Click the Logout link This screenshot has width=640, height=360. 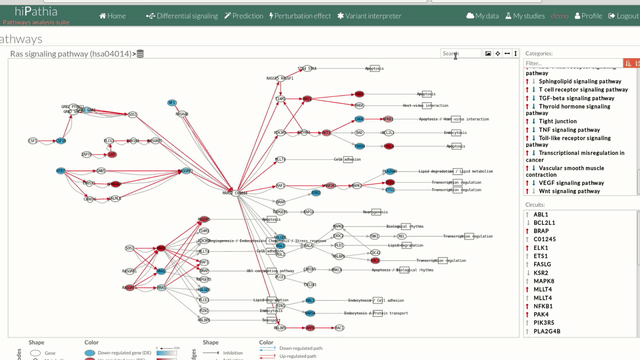click(x=623, y=16)
